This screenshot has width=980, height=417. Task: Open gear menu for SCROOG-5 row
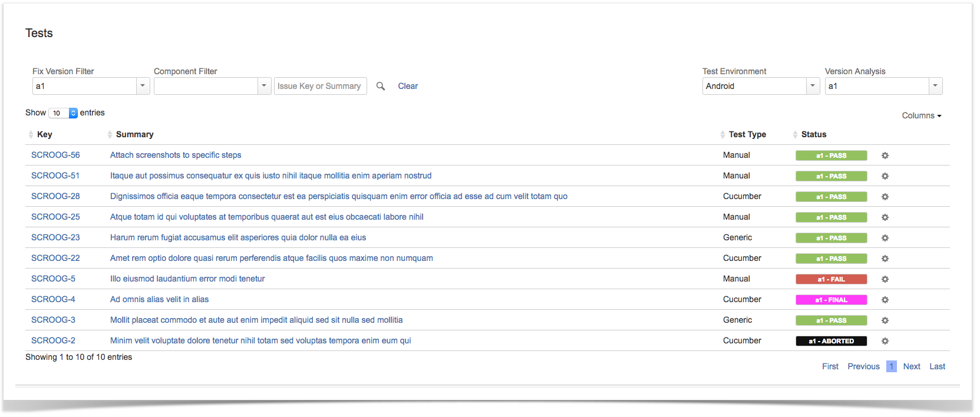[x=885, y=279]
